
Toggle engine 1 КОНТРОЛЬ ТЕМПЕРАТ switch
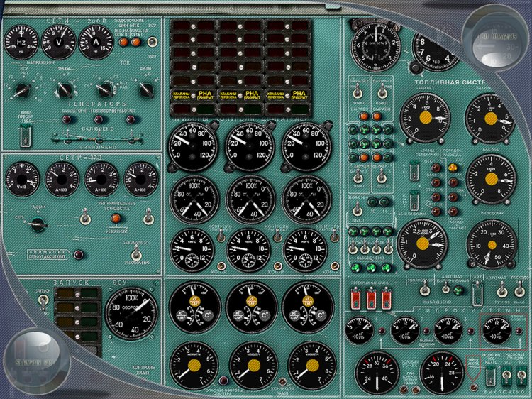221,235
